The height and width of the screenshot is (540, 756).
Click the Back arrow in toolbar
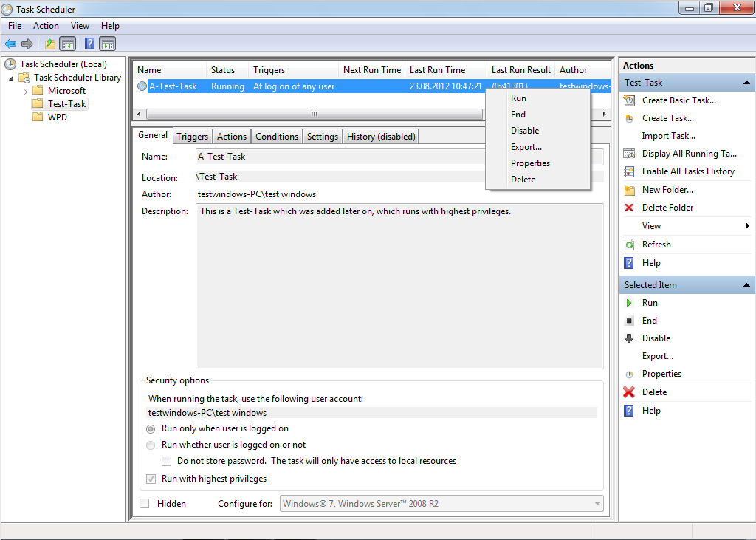(10, 44)
